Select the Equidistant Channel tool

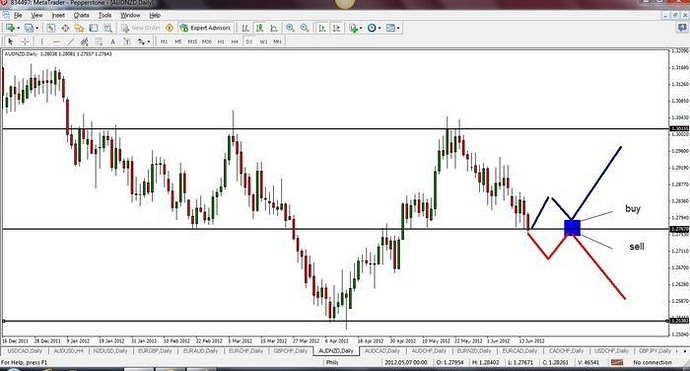click(84, 41)
